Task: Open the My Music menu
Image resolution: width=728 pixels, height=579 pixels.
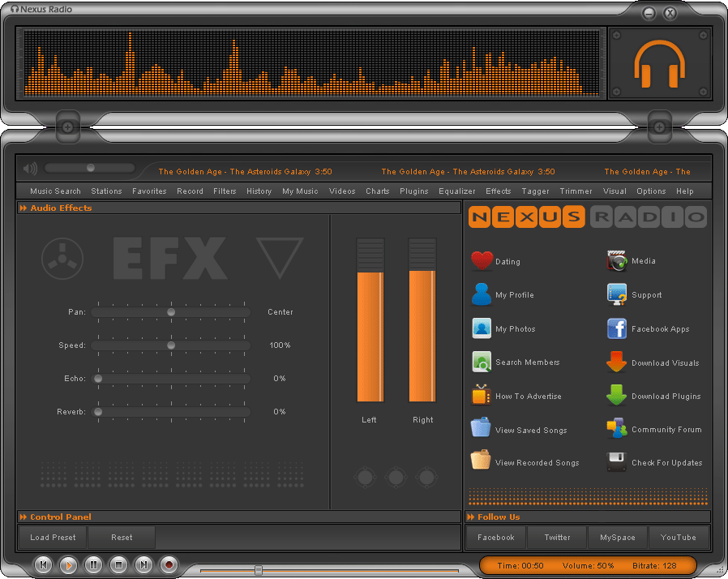Action: pyautogui.click(x=300, y=191)
